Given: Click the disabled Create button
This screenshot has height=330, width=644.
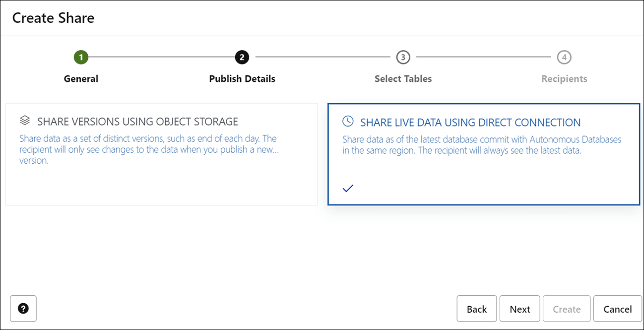Looking at the screenshot, I should (x=567, y=309).
